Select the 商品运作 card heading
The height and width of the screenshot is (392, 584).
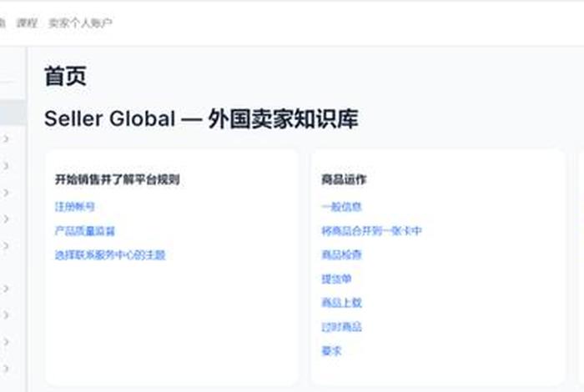point(344,180)
